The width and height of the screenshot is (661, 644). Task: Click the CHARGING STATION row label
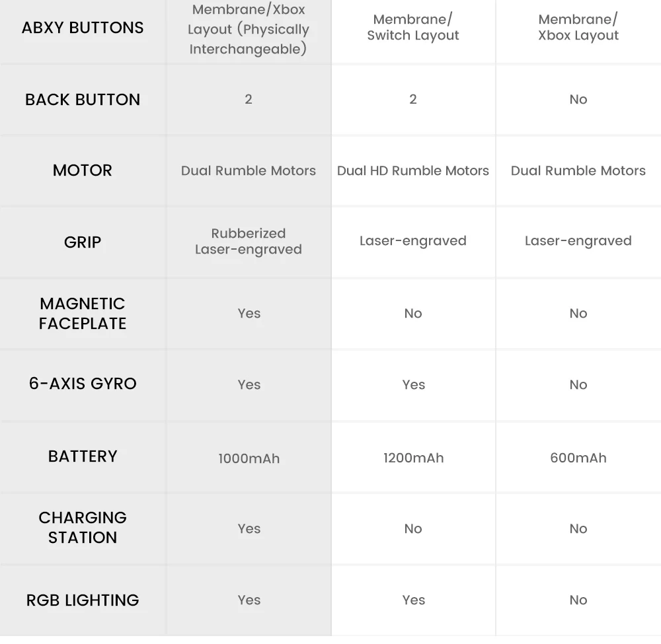(83, 527)
